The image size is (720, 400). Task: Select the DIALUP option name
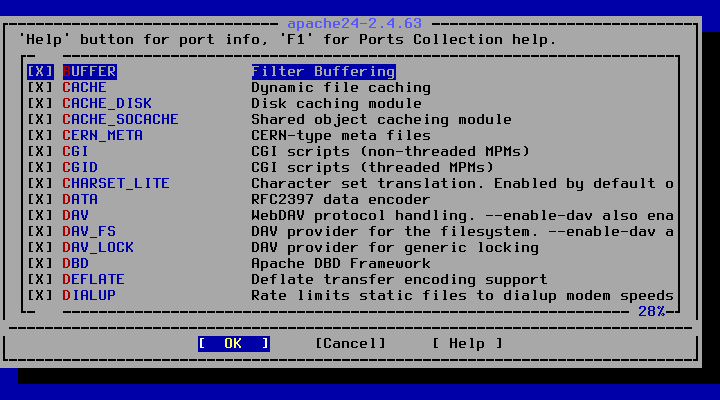[89, 296]
